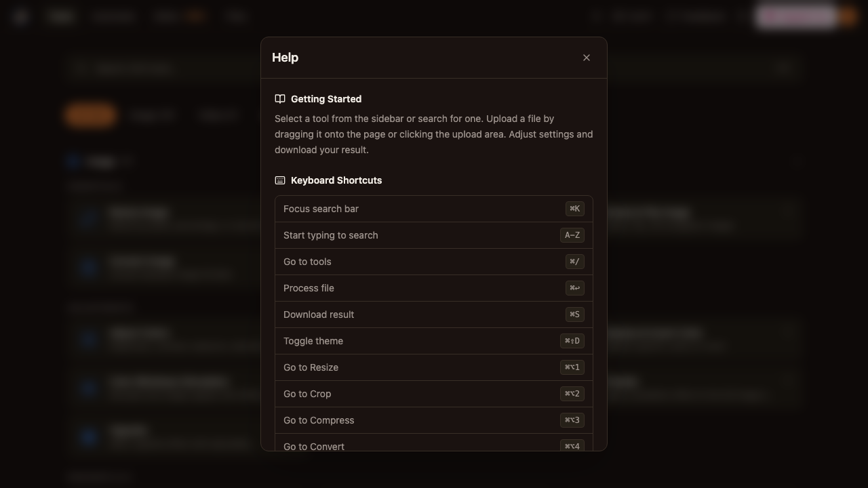Screen dimensions: 868x488
Task: Select the Focus search bar row
Action: (434, 209)
